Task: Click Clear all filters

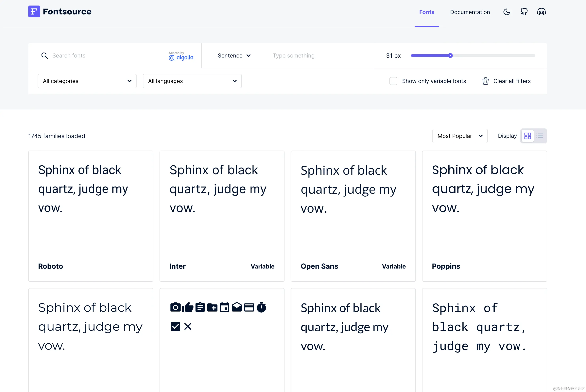Action: [512, 81]
